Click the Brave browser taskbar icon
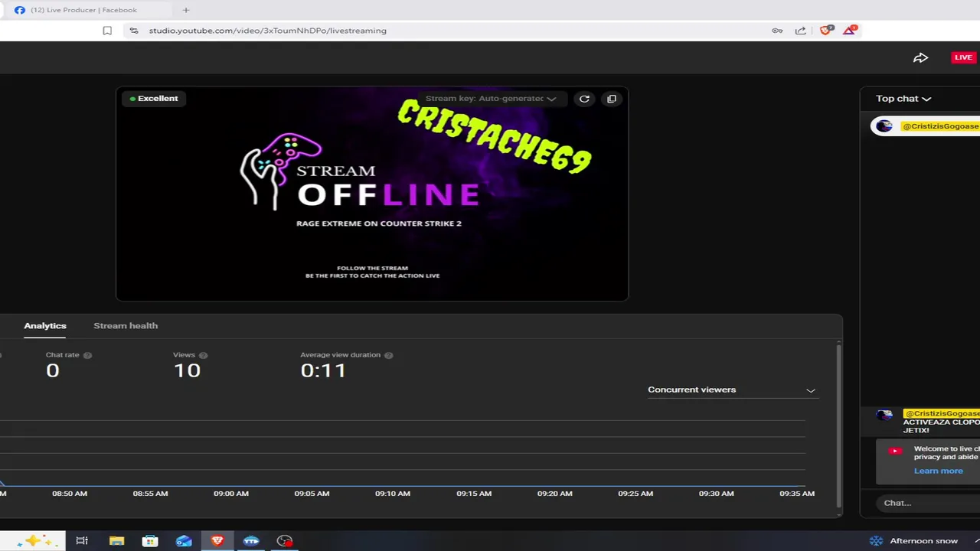This screenshot has width=980, height=551. pos(217,541)
